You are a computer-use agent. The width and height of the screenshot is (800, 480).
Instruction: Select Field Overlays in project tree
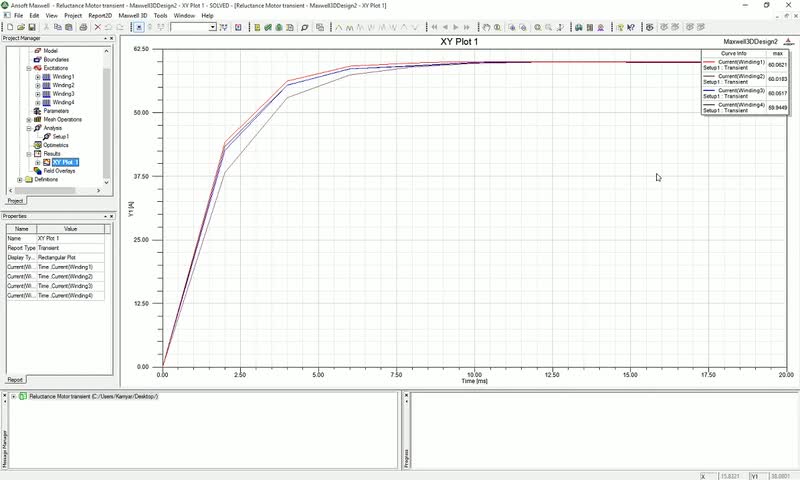(59, 171)
